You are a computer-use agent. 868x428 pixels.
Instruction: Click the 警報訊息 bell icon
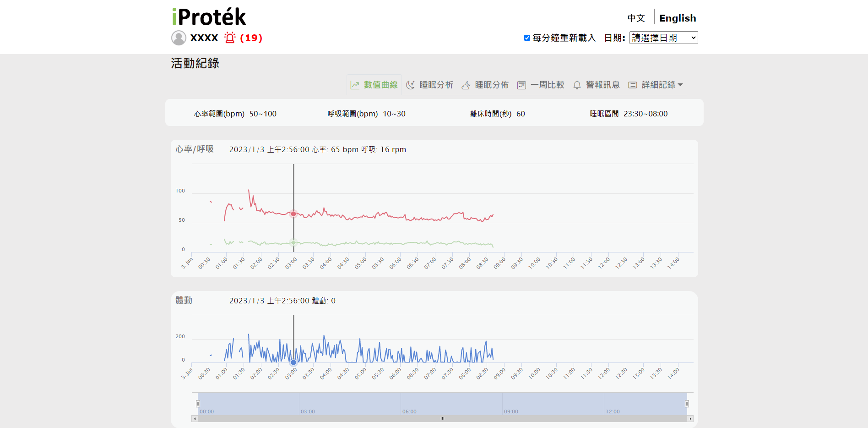[x=577, y=85]
